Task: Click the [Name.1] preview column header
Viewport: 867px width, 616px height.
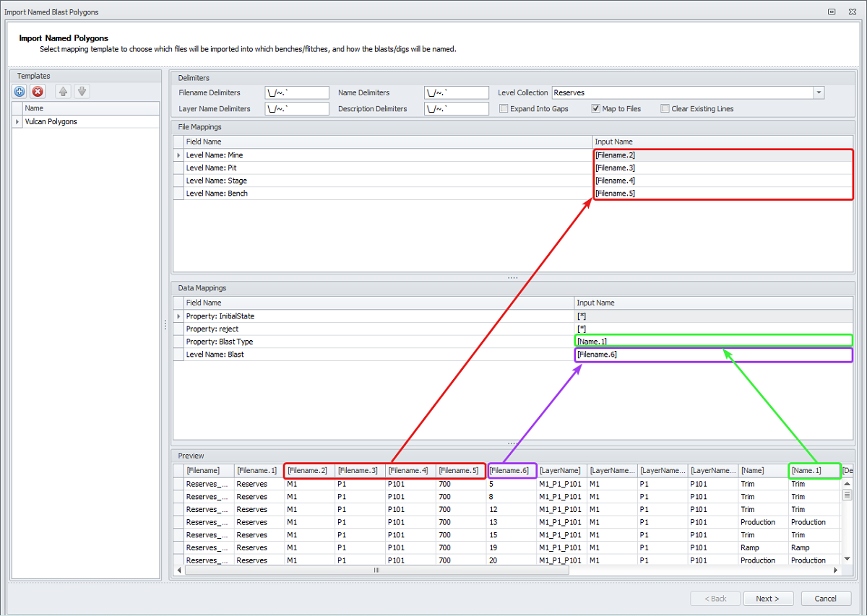Action: [814, 471]
